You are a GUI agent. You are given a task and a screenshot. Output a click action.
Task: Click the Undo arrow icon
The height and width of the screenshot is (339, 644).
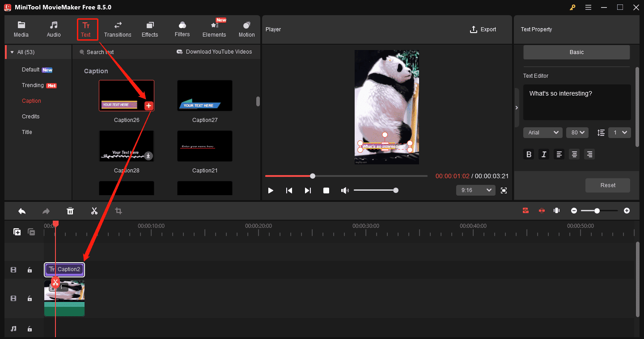22,210
